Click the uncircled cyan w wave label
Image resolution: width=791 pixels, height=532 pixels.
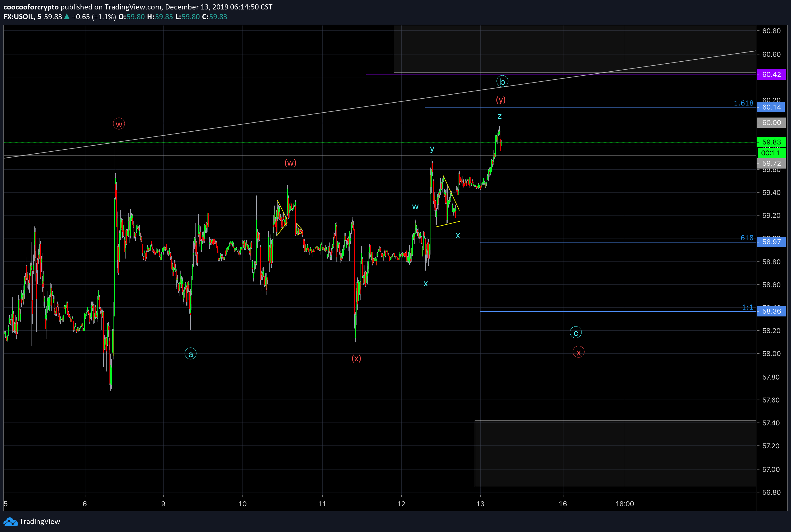point(415,207)
